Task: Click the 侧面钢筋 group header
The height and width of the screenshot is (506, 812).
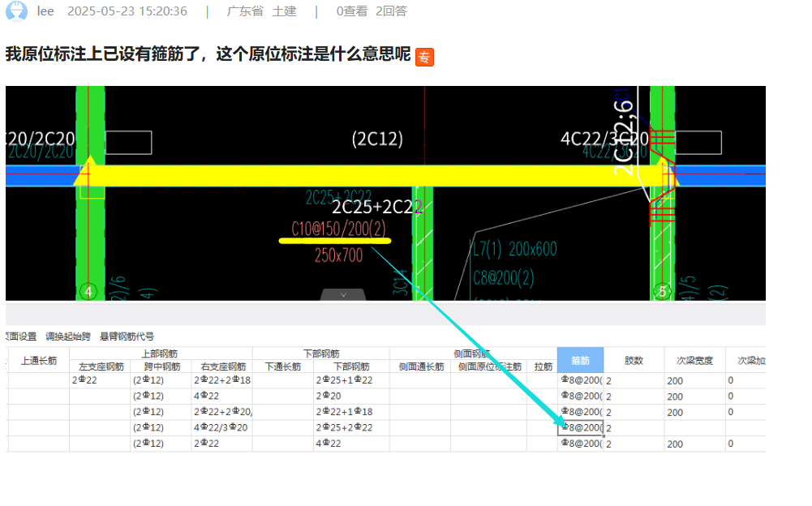Action: (x=472, y=354)
